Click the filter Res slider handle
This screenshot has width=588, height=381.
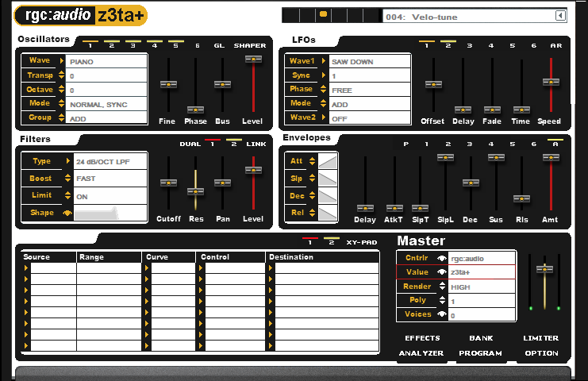195,191
